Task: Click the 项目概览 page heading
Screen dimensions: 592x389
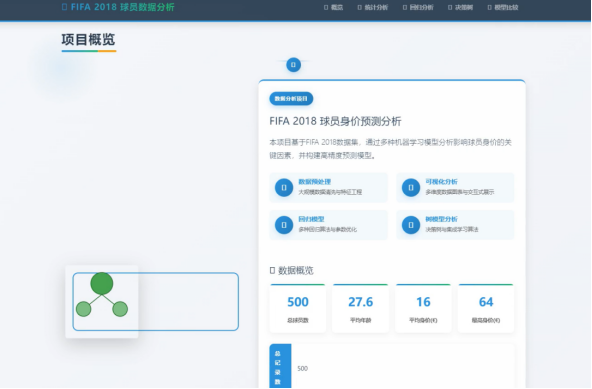Action: [88, 40]
